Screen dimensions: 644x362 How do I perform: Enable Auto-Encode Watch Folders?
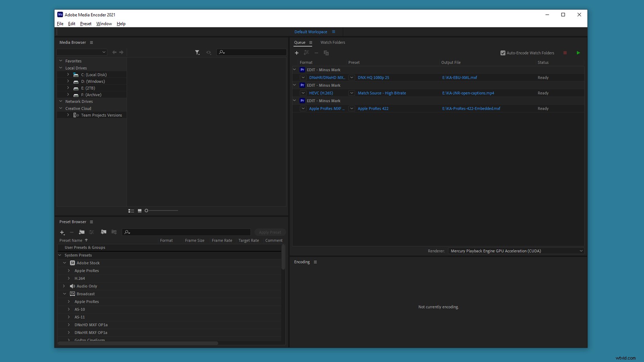503,53
